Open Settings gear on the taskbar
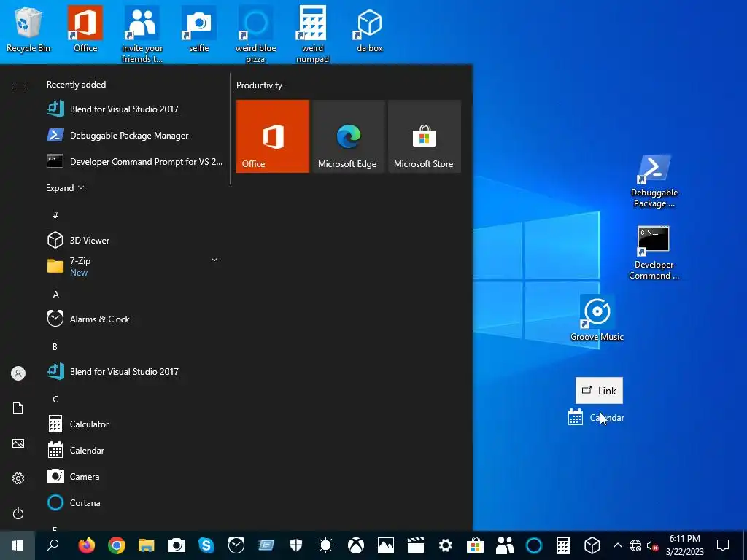Image resolution: width=747 pixels, height=560 pixels. (x=446, y=545)
